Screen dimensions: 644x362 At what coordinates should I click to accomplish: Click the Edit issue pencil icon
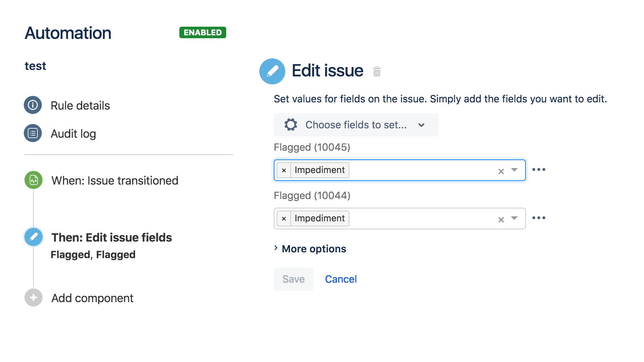272,71
